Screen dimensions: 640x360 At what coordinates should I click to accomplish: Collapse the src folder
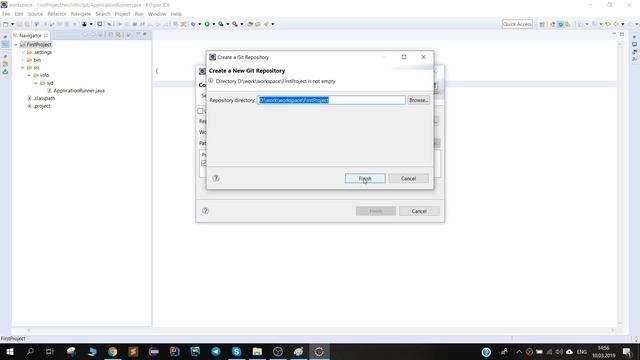point(23,68)
